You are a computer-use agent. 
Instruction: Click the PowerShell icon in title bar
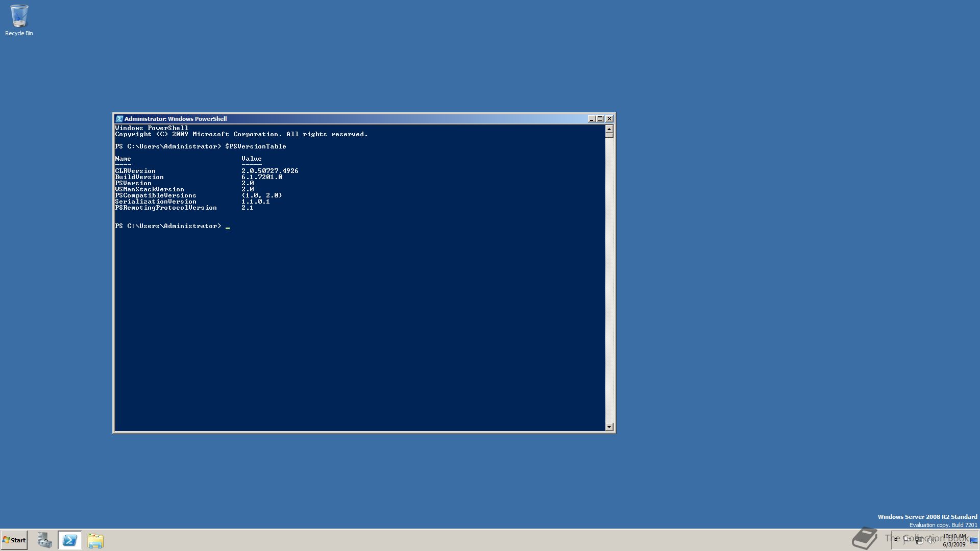[119, 119]
